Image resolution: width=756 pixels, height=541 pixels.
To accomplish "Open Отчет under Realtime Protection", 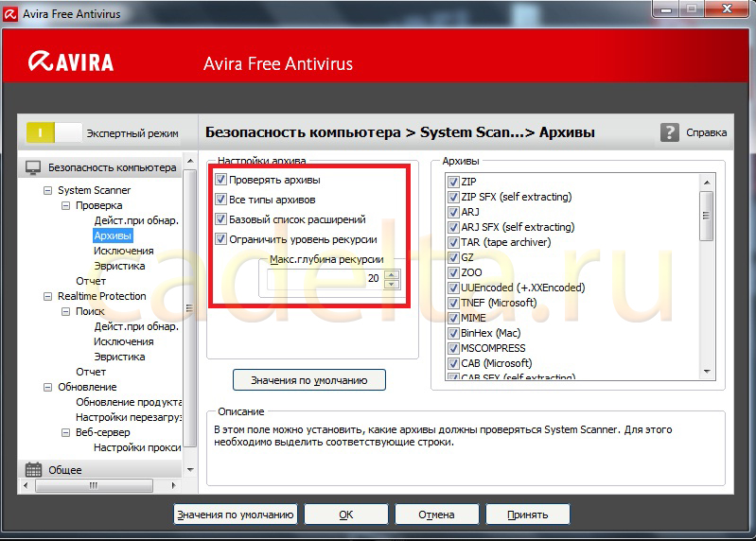I will (91, 372).
